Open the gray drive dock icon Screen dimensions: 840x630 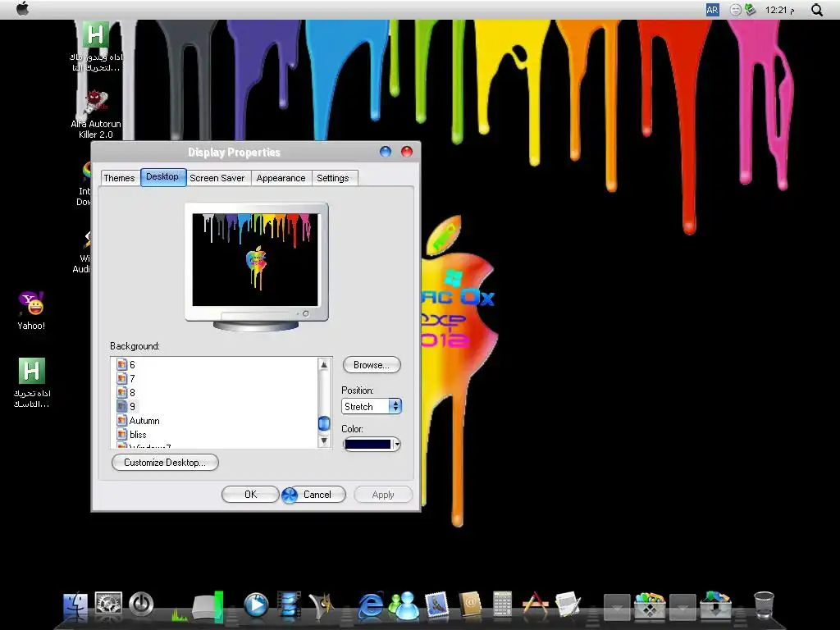point(208,607)
